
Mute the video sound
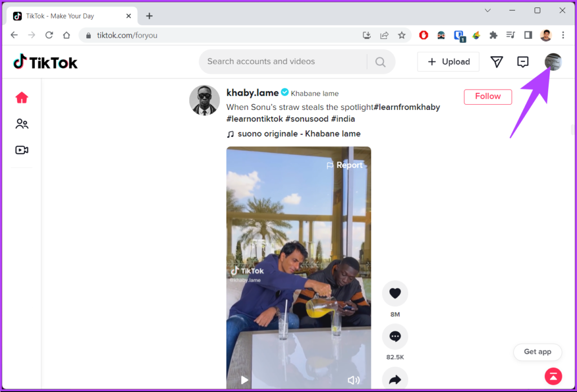[353, 380]
